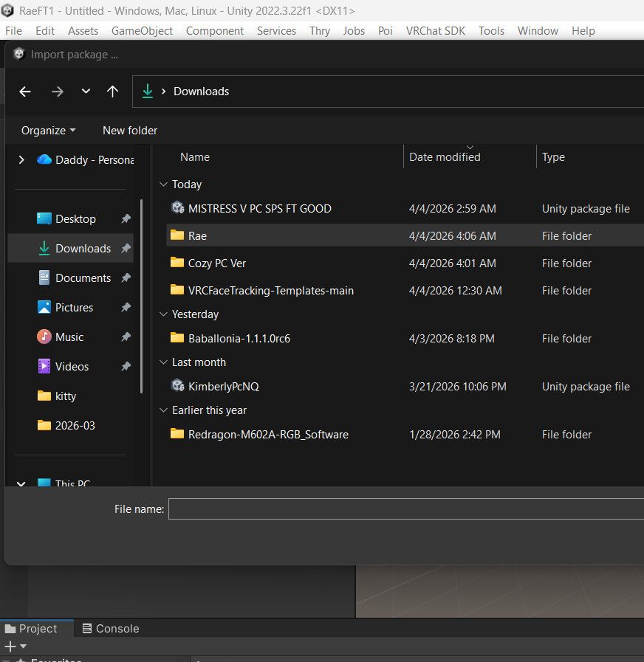
Task: Open the Edit menu
Action: pyautogui.click(x=45, y=31)
